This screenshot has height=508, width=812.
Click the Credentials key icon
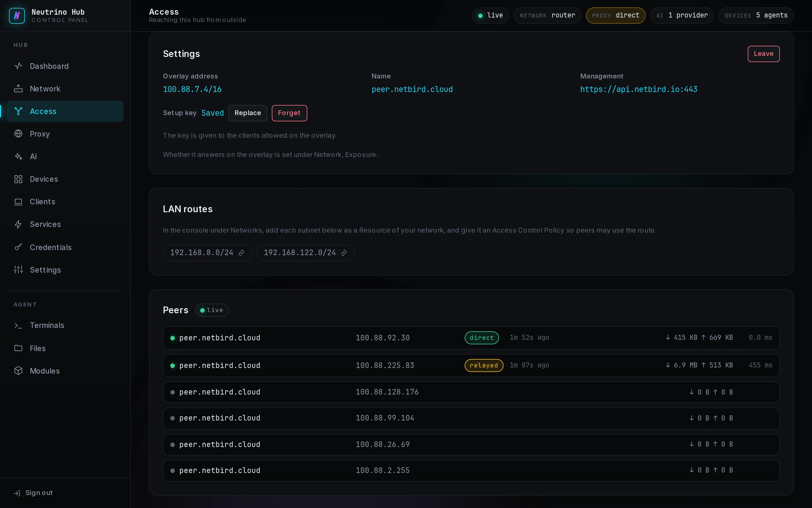click(x=18, y=247)
